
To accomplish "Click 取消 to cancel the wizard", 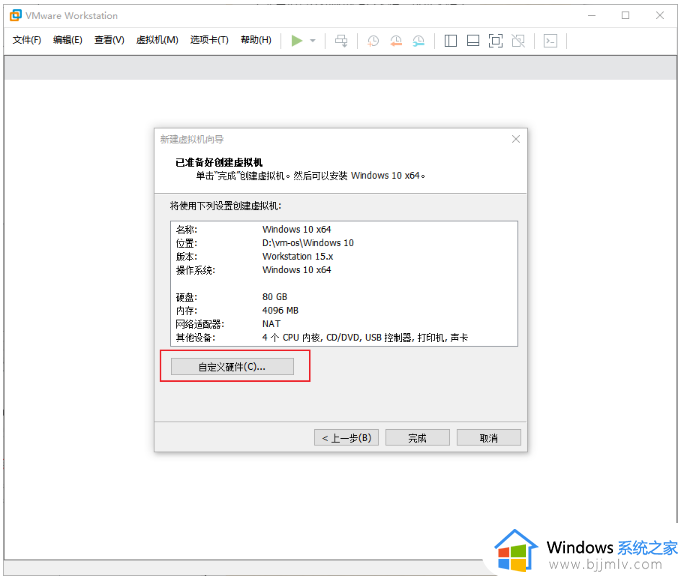I will 489,438.
